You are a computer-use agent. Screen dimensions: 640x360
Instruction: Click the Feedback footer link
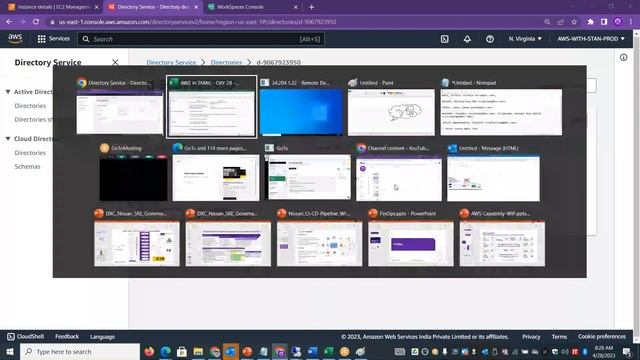[67, 337]
